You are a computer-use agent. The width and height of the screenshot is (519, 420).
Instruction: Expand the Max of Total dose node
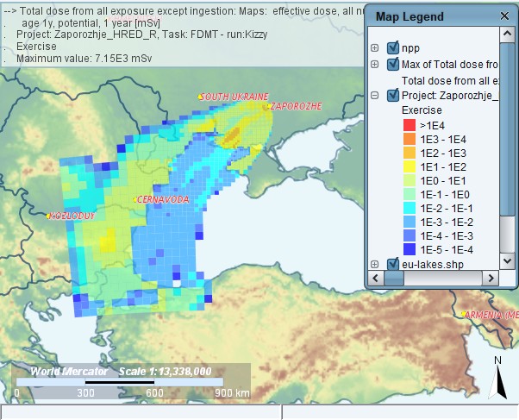(x=374, y=64)
